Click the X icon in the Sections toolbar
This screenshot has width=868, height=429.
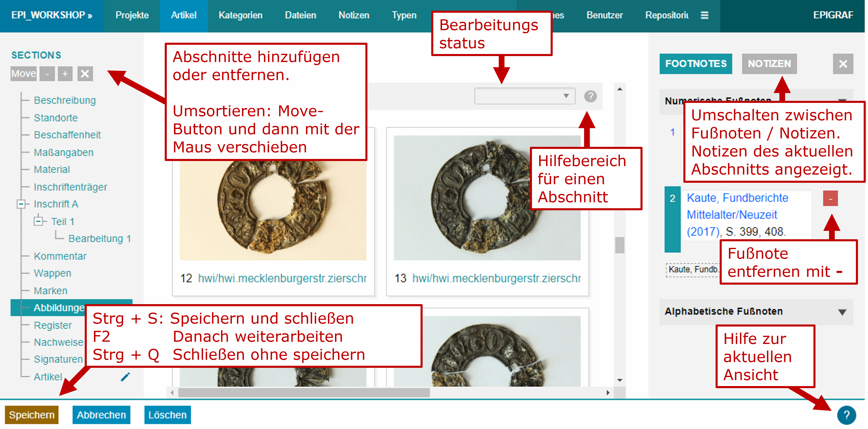coord(85,74)
